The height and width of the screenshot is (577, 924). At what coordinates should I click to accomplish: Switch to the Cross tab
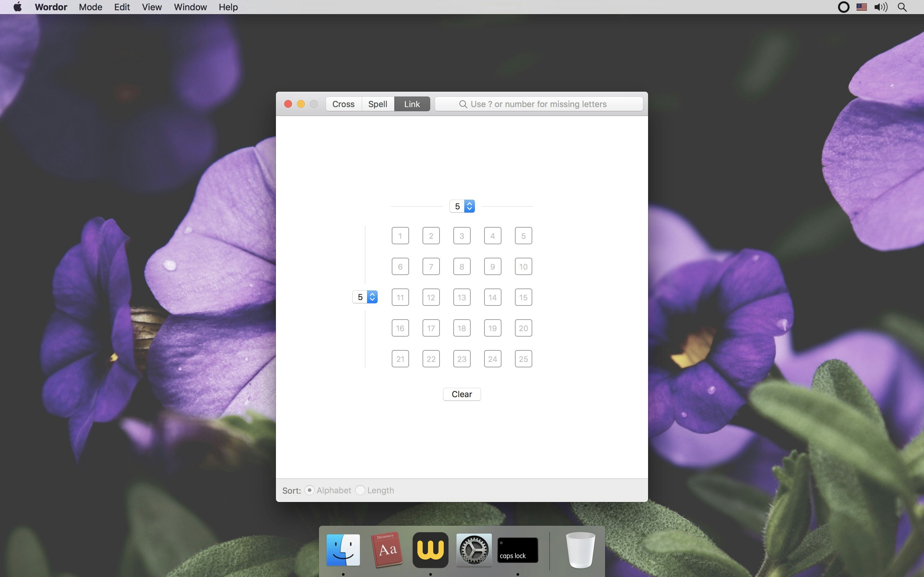(x=343, y=104)
